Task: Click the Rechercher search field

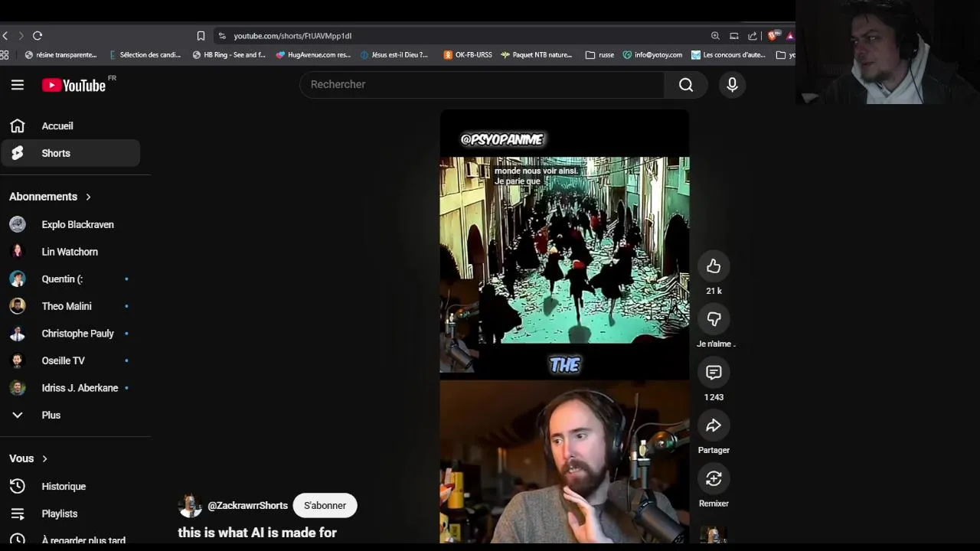Action: pyautogui.click(x=482, y=84)
